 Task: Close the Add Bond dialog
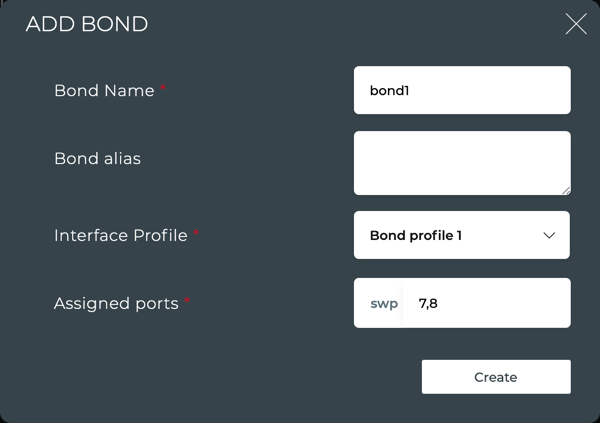click(x=576, y=24)
